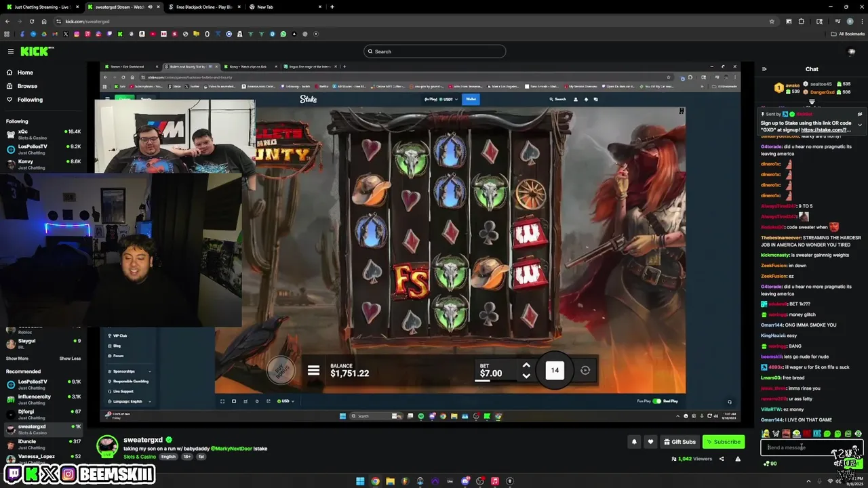This screenshot has width=868, height=488.
Task: Click the Gift Subs button
Action: 679,442
